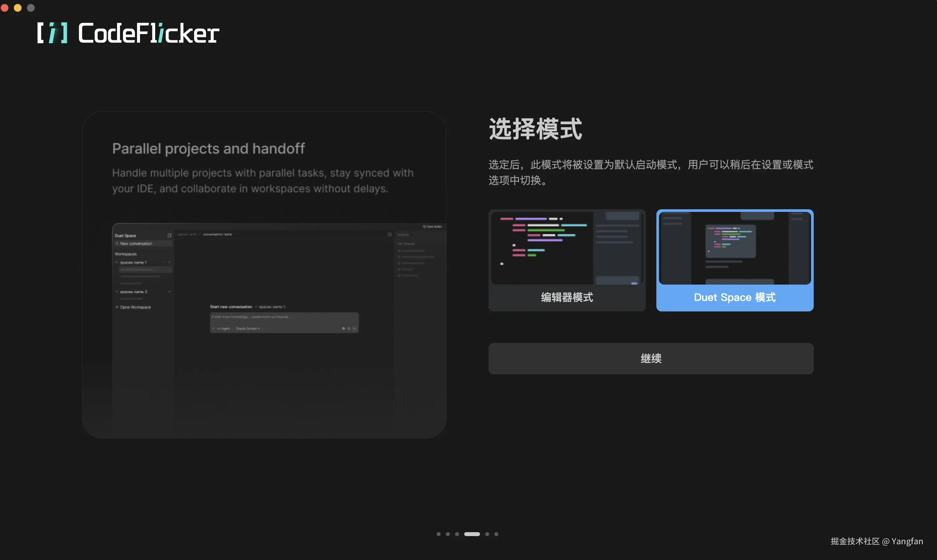Click the Open Editor icon in preview

pyautogui.click(x=425, y=226)
